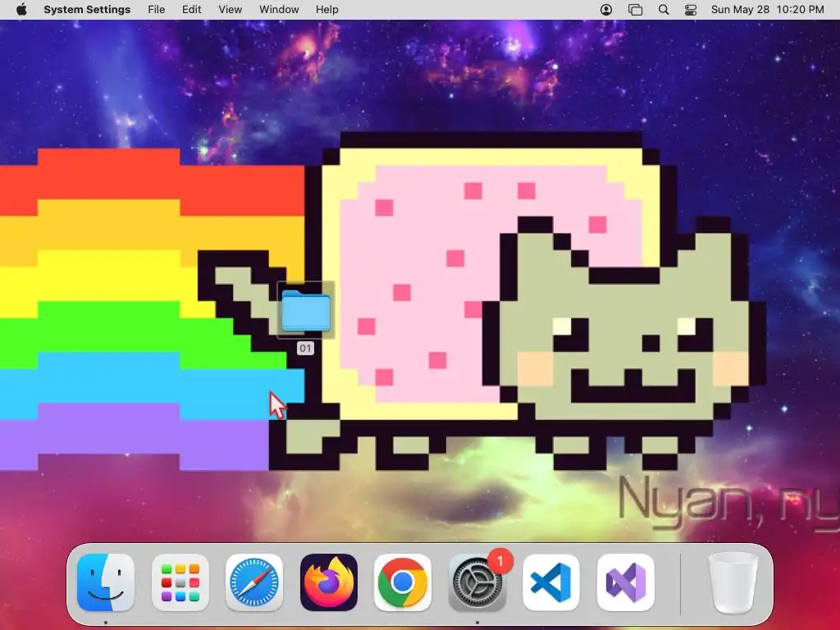Select the 01 folder on desktop
The image size is (840, 630).
(306, 310)
